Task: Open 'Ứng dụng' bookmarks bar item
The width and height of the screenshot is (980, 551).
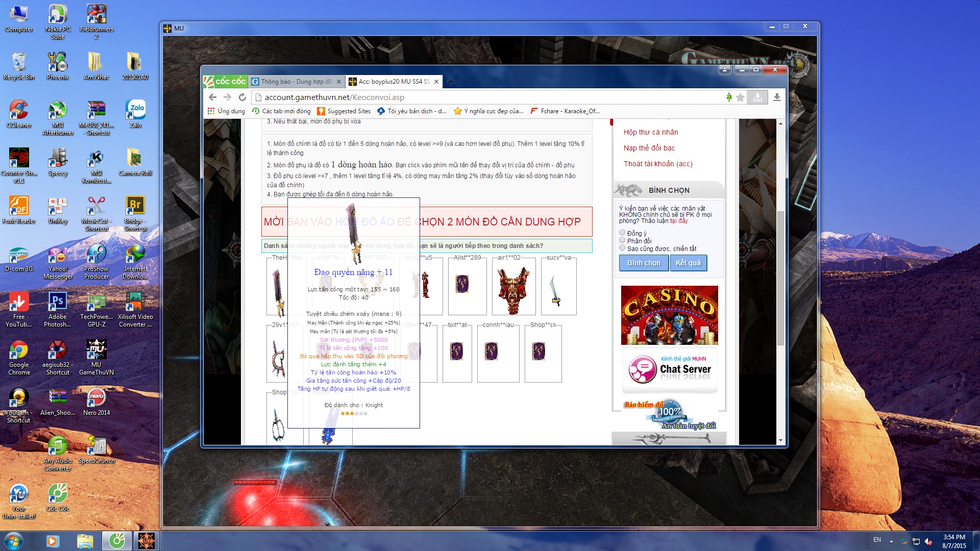Action: point(226,111)
